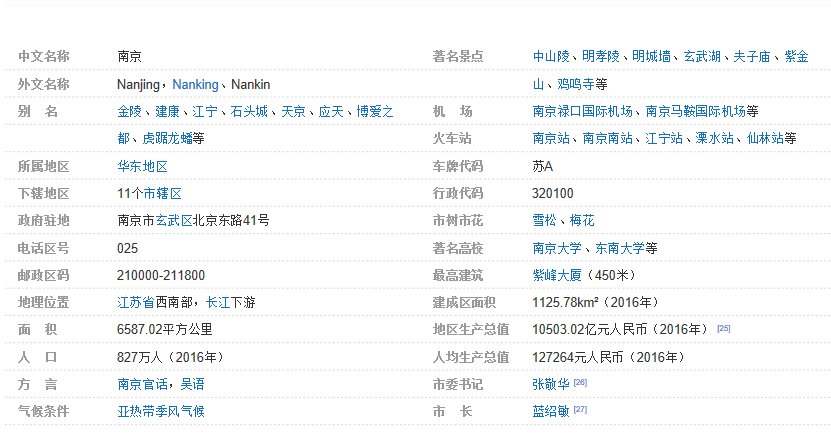Viewport: 831px width, 440px height.
Task: Open the 石头城 alias link
Action: point(249,111)
